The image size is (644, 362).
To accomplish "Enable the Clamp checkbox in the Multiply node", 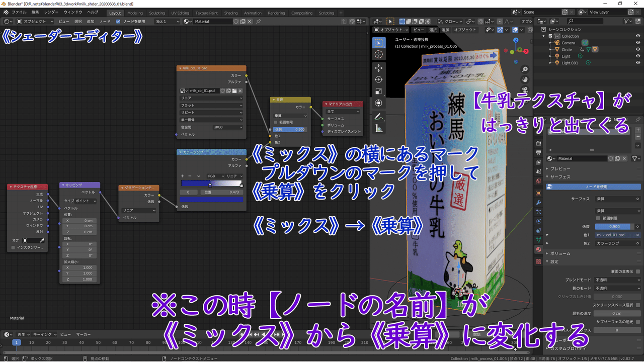I will [275, 122].
